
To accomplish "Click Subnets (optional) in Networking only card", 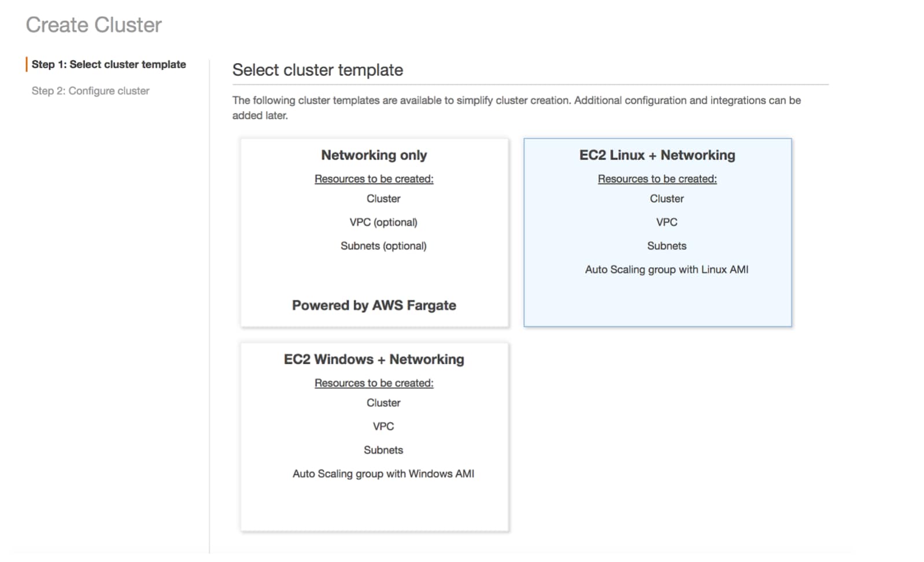I will (x=383, y=246).
